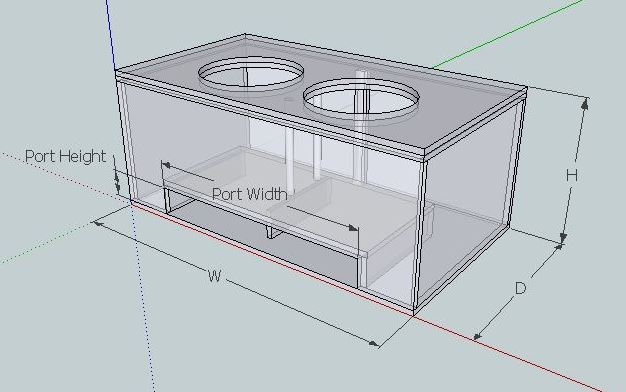The image size is (626, 392).
Task: Click the H height dimension label
Action: coord(572,175)
